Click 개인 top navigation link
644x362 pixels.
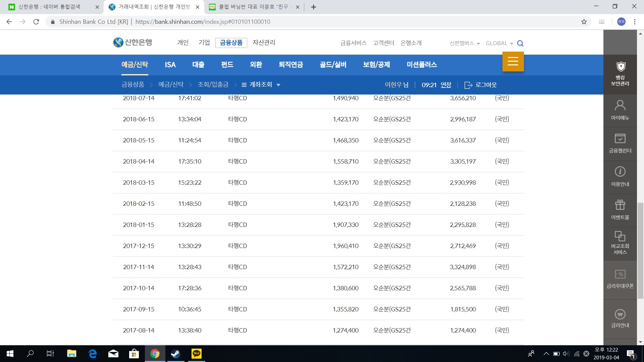point(183,43)
